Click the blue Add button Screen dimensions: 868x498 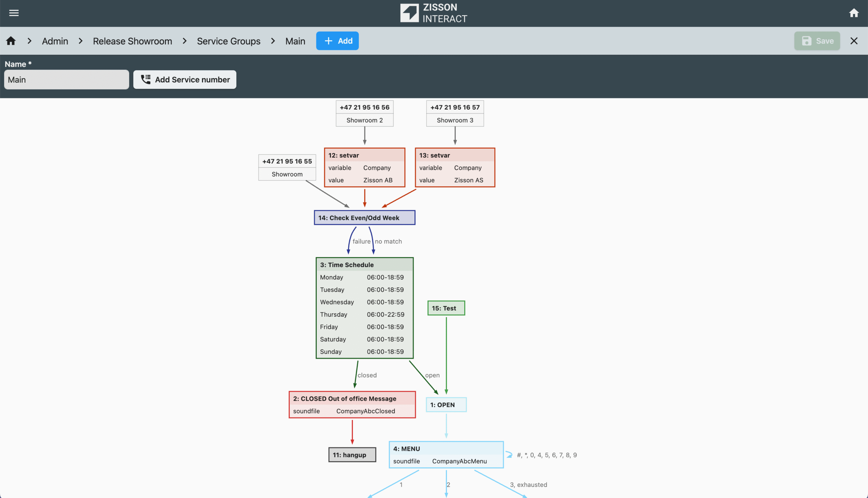[337, 41]
